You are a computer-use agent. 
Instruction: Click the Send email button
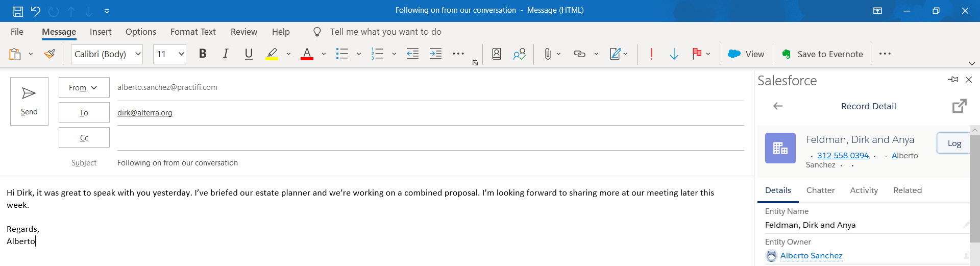(29, 101)
